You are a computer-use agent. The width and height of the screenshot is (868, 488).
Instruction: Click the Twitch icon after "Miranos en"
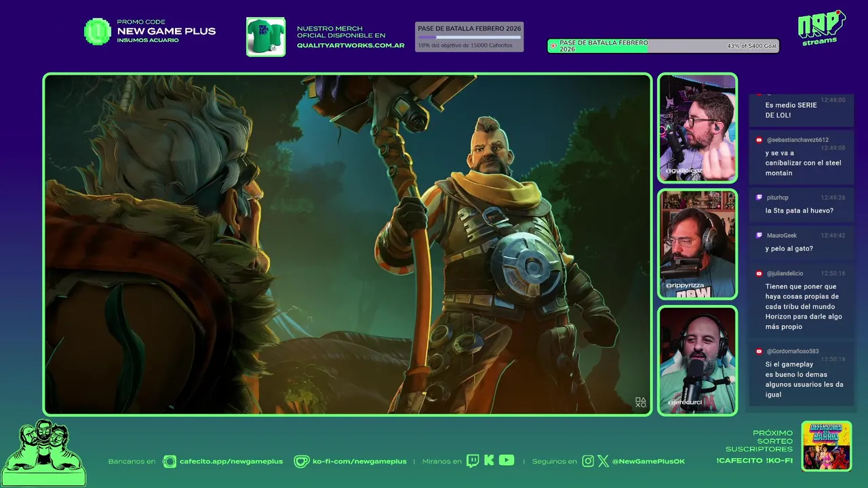(473, 461)
